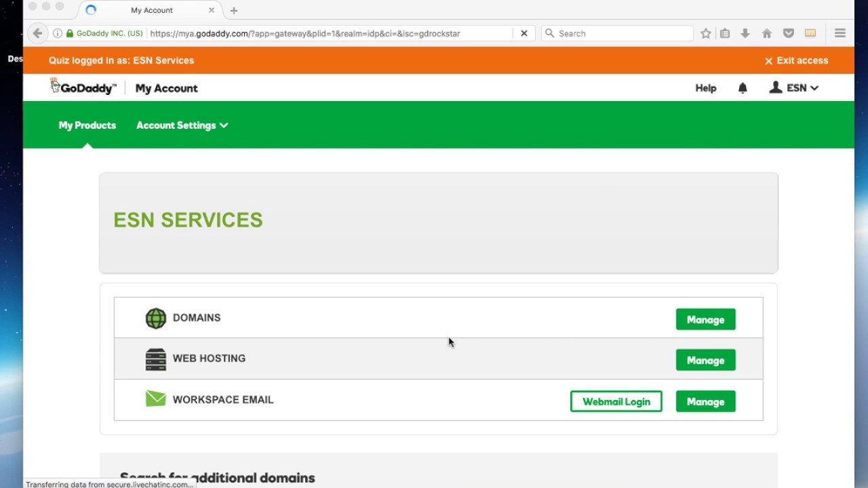Viewport: 868px width, 488px height.
Task: Click the WORKSPACE EMAIL label text
Action: click(x=223, y=400)
